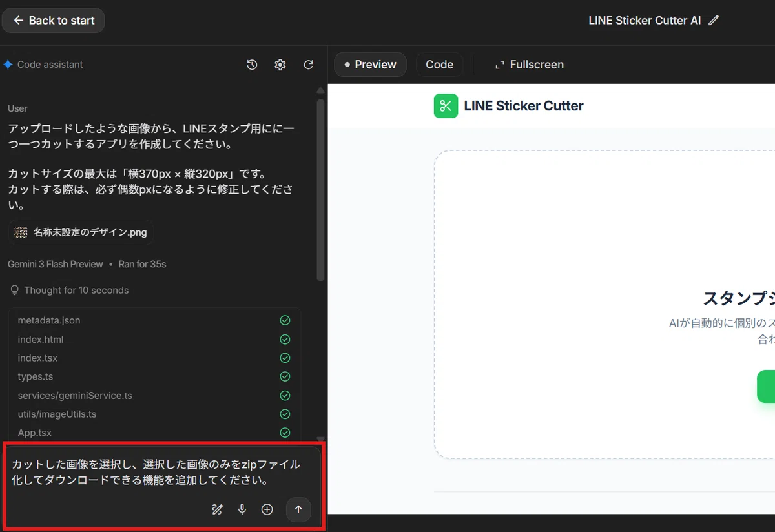This screenshot has width=775, height=532.
Task: Open services/geminiService.ts file row
Action: [154, 395]
